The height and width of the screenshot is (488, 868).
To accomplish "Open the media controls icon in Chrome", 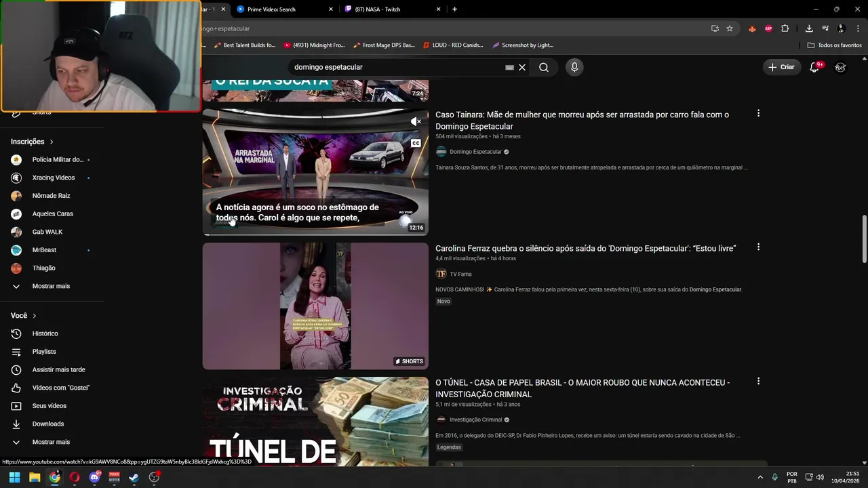I will click(x=825, y=28).
